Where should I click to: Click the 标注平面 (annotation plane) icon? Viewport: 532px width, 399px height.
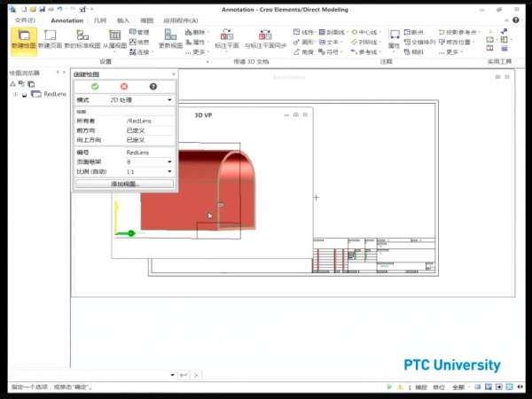pos(226,38)
